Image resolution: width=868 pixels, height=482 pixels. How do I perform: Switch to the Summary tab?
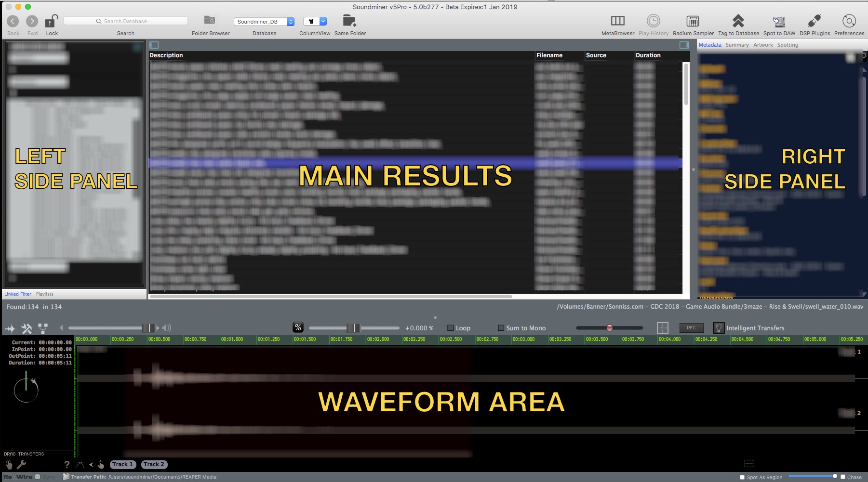click(737, 45)
